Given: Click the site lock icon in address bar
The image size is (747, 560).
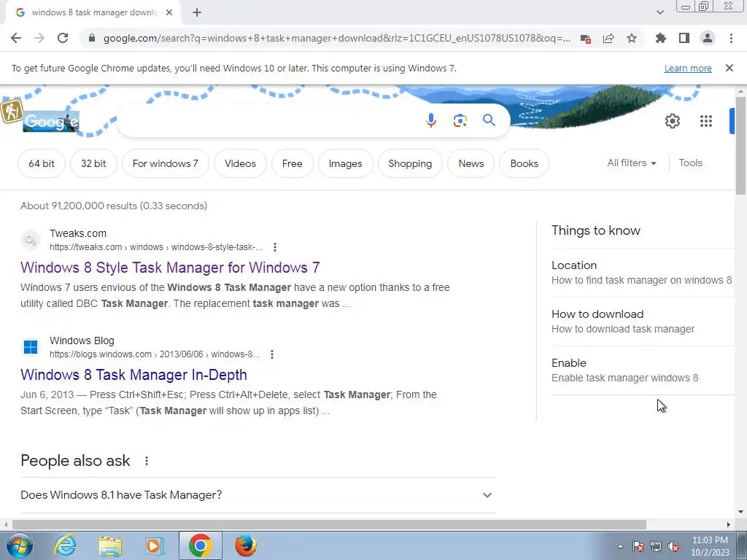Looking at the screenshot, I should point(92,38).
